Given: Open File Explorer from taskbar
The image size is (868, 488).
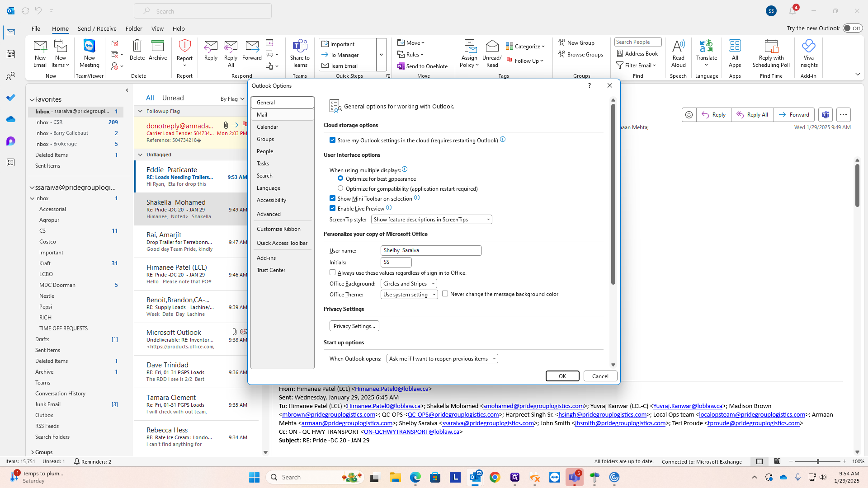Looking at the screenshot, I should tap(395, 477).
